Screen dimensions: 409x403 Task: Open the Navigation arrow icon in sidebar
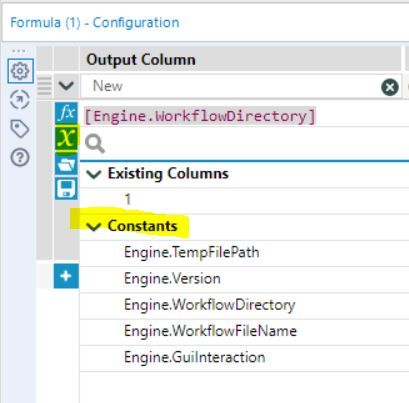[x=20, y=100]
